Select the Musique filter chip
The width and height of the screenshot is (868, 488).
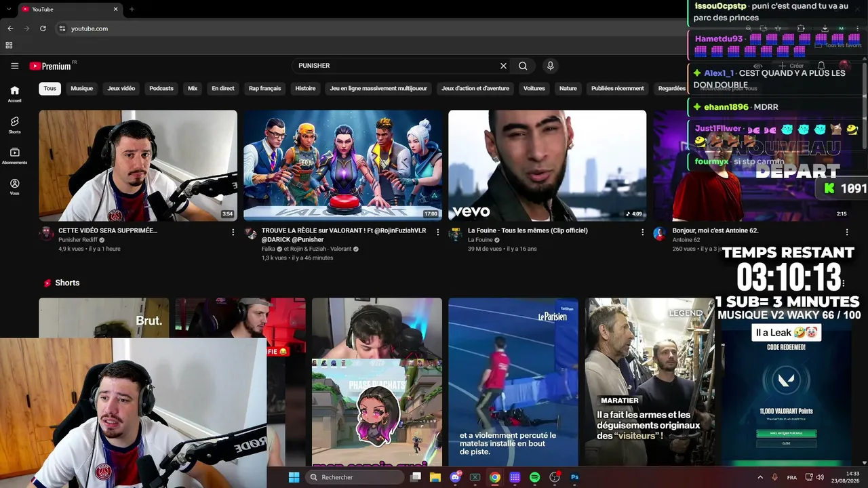(81, 88)
